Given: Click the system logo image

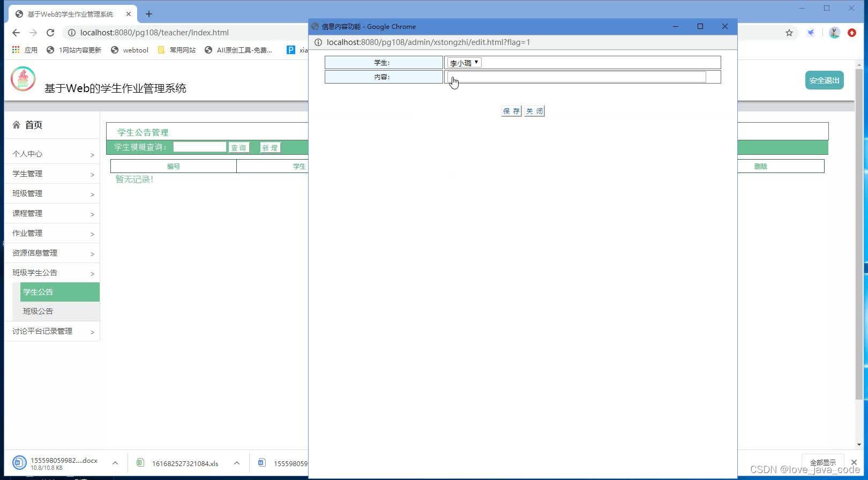Looking at the screenshot, I should [23, 79].
